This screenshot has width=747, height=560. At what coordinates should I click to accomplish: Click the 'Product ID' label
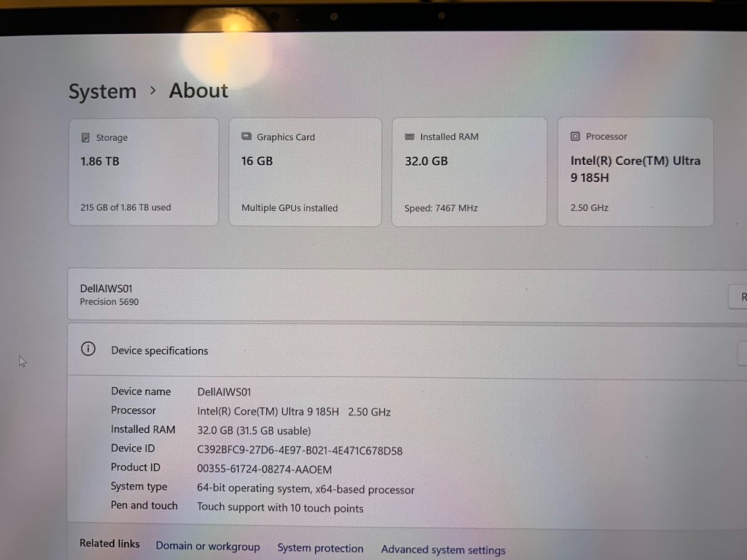pyautogui.click(x=135, y=467)
